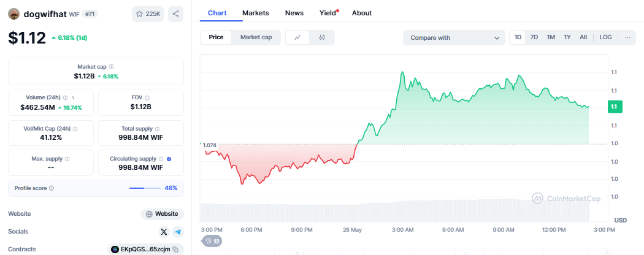Screen dimensions: 644x255
Task: Click the dogwifhat coin logo avatar
Action: pyautogui.click(x=14, y=14)
